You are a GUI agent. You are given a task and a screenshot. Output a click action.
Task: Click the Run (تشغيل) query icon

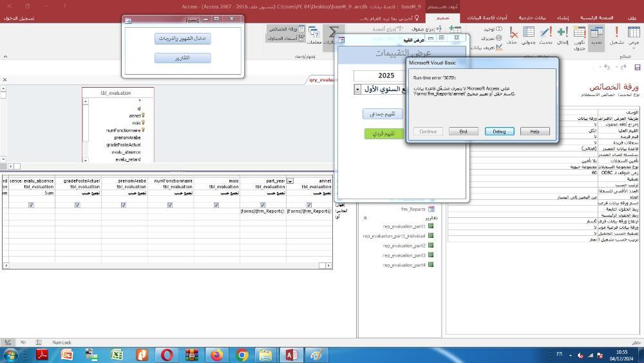[x=616, y=35]
